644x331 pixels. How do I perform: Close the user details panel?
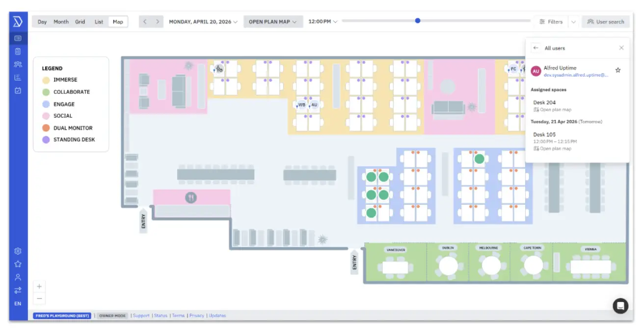click(x=621, y=48)
